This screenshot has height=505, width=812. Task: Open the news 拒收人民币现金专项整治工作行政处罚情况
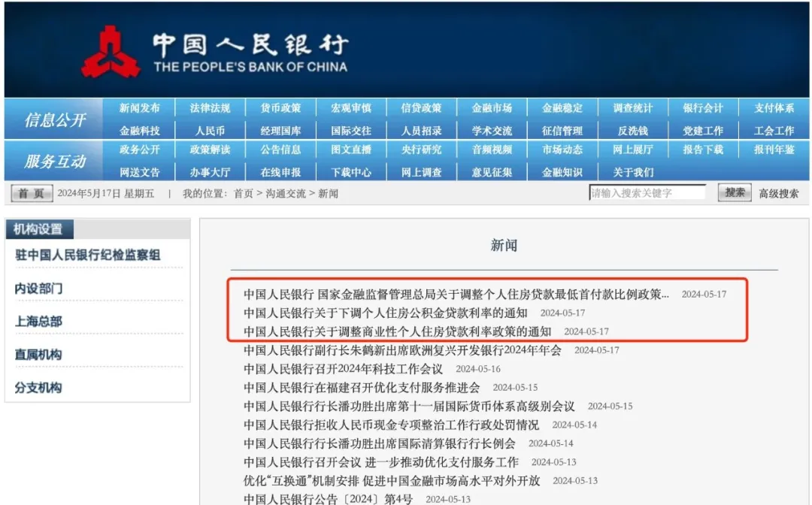tap(391, 425)
